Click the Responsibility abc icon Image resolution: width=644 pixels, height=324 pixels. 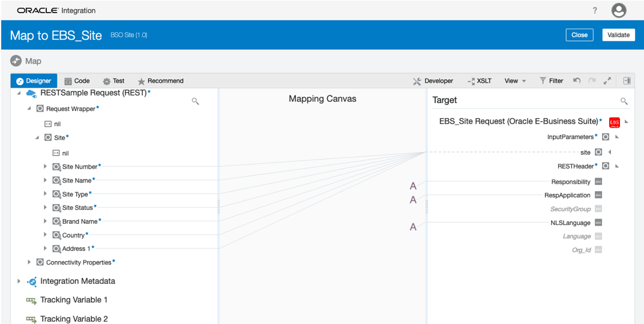tap(598, 182)
